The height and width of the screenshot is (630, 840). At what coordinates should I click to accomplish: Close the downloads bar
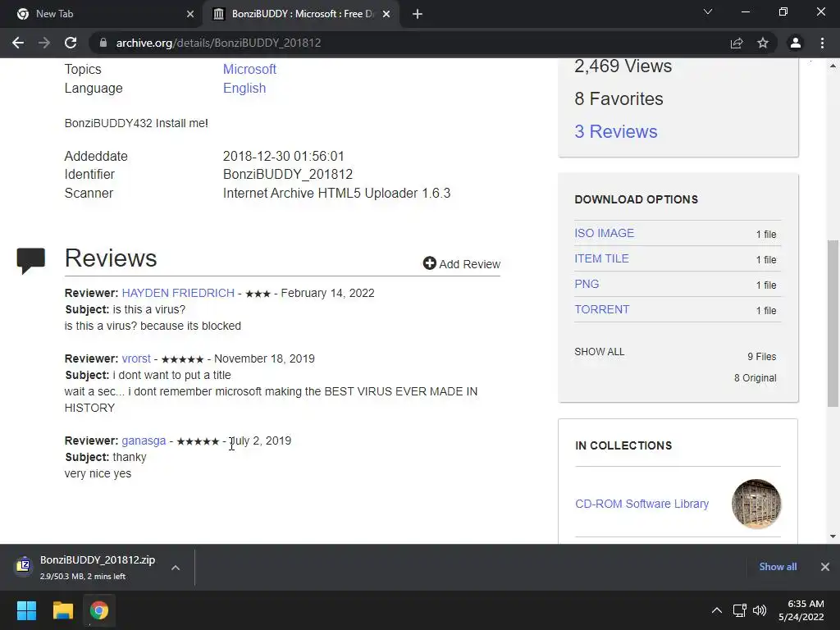(825, 566)
